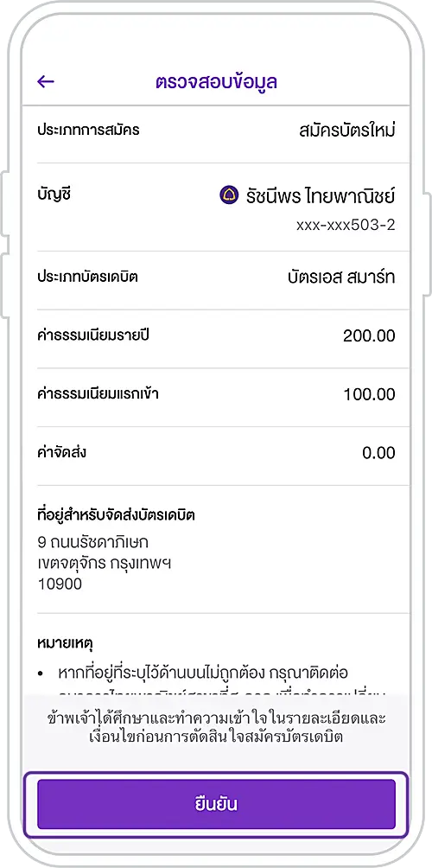Click the delivery address heading ที่อยู่สำหรับจัดส่งบัตรเดบิต
This screenshot has width=432, height=868.
[x=116, y=516]
